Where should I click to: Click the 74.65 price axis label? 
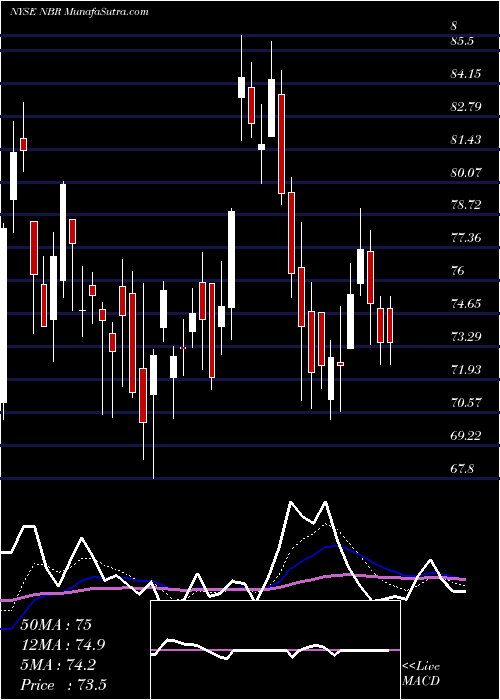pyautogui.click(x=467, y=304)
